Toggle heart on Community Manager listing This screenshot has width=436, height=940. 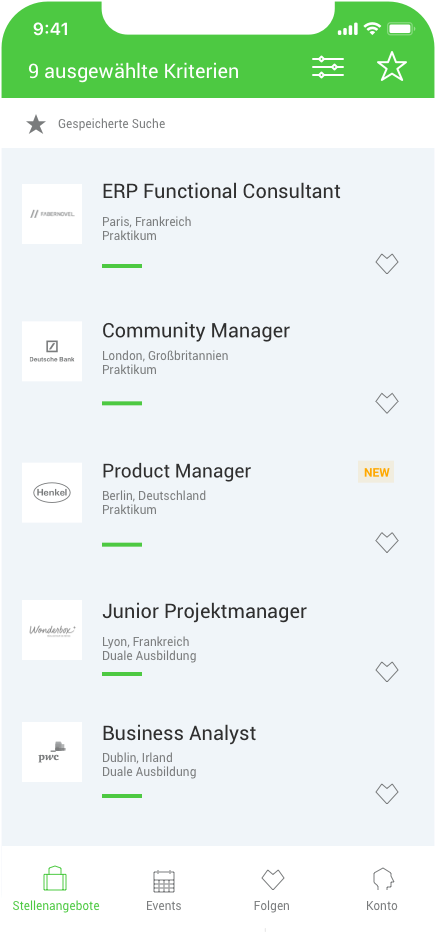387,403
